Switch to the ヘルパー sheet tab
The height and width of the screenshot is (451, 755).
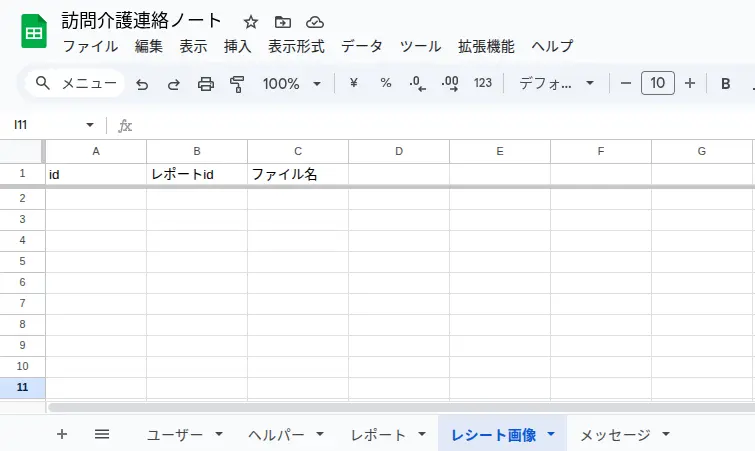(x=276, y=435)
